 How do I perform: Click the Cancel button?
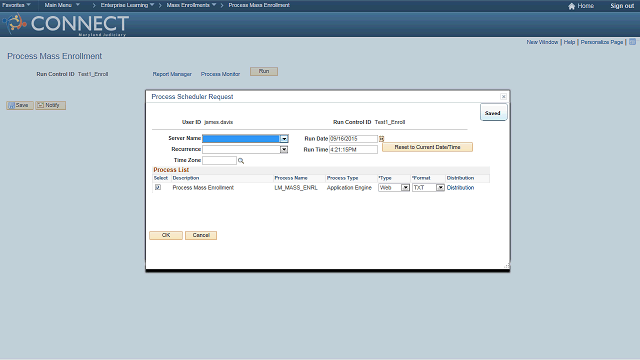[201, 236]
